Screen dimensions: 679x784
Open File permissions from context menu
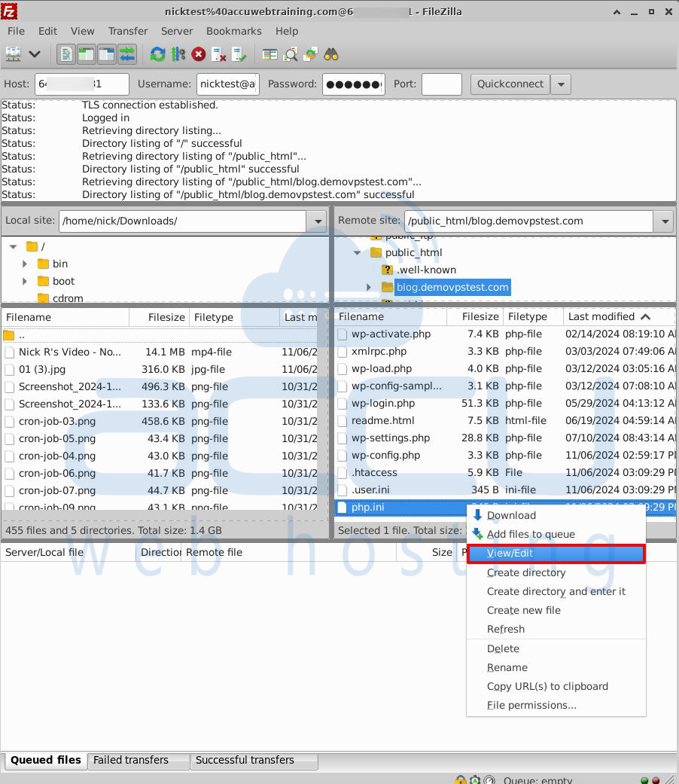(556, 706)
